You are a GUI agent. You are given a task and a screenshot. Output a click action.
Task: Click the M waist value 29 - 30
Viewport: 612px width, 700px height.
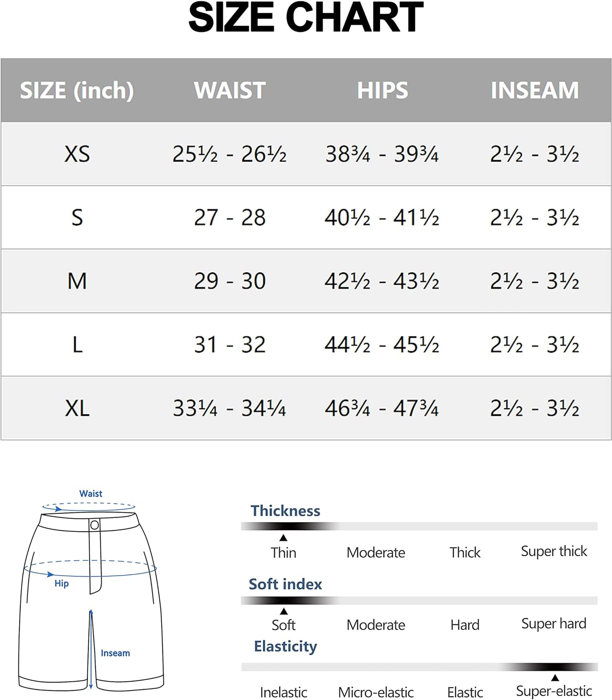pos(230,281)
